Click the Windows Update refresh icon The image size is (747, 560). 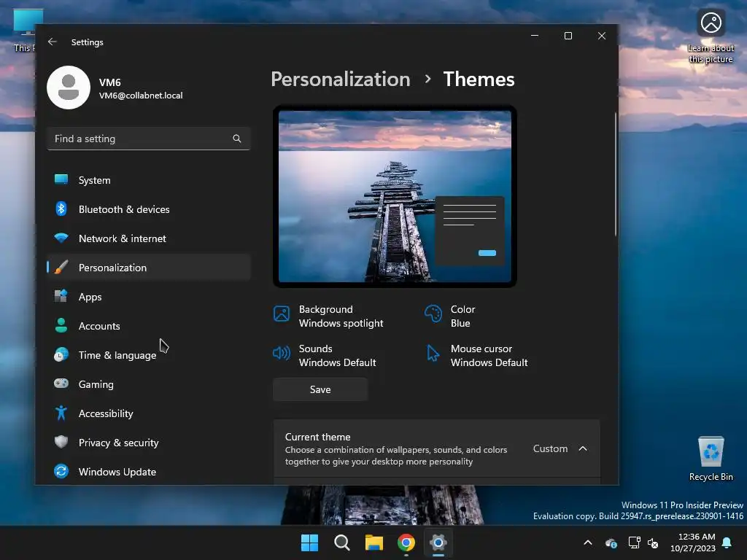click(x=61, y=472)
